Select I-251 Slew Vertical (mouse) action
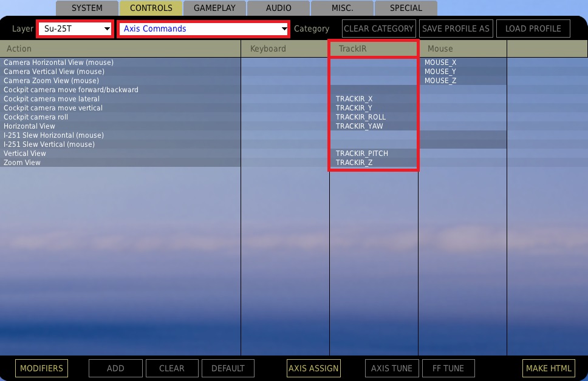This screenshot has height=381, width=588. 120,144
